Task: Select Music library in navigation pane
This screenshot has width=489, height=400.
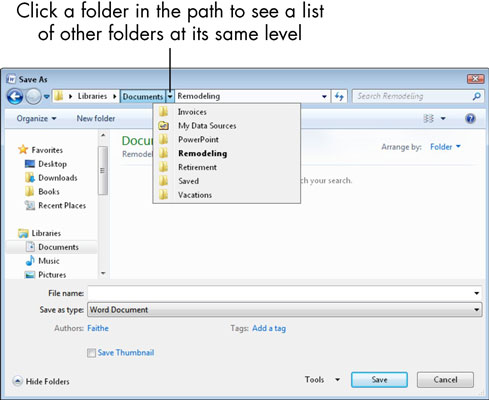Action: (49, 261)
